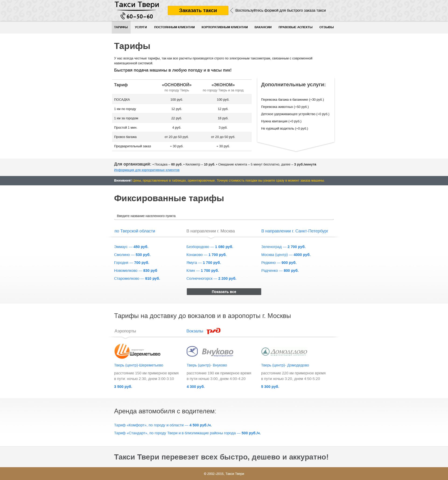Click the Такси Твери site logo

[x=137, y=5]
